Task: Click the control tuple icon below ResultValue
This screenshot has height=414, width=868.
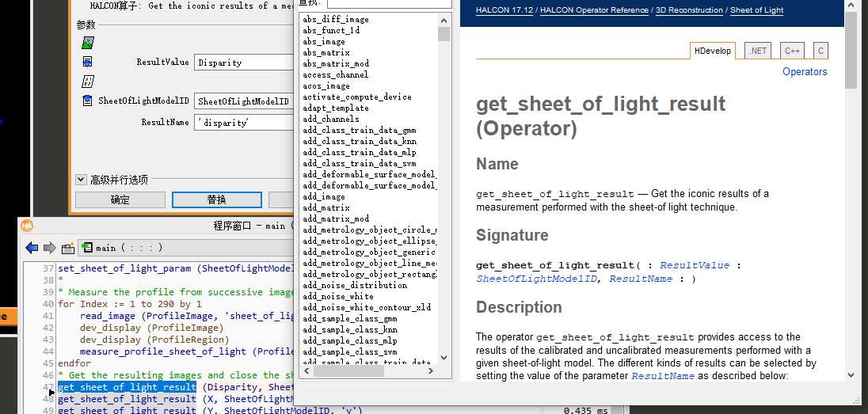Action: [x=87, y=82]
